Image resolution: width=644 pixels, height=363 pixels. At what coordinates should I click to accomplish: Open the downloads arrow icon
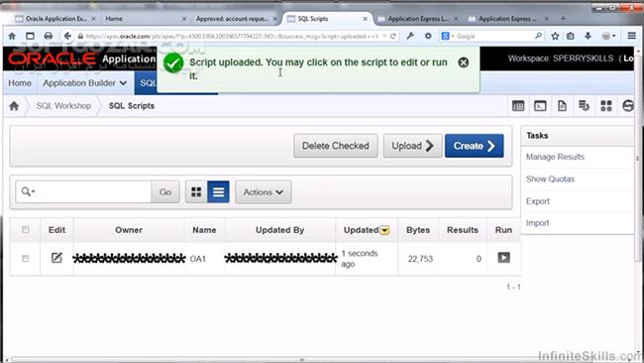tap(588, 36)
